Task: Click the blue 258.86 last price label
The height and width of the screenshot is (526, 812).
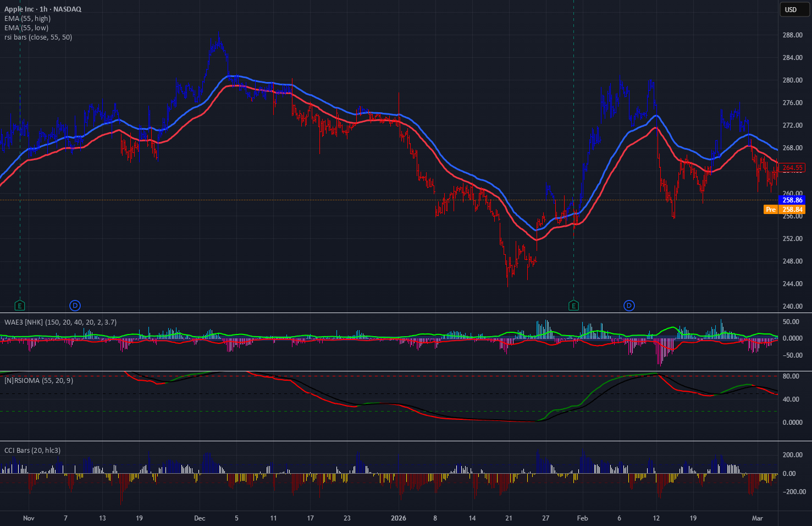Action: coord(792,200)
